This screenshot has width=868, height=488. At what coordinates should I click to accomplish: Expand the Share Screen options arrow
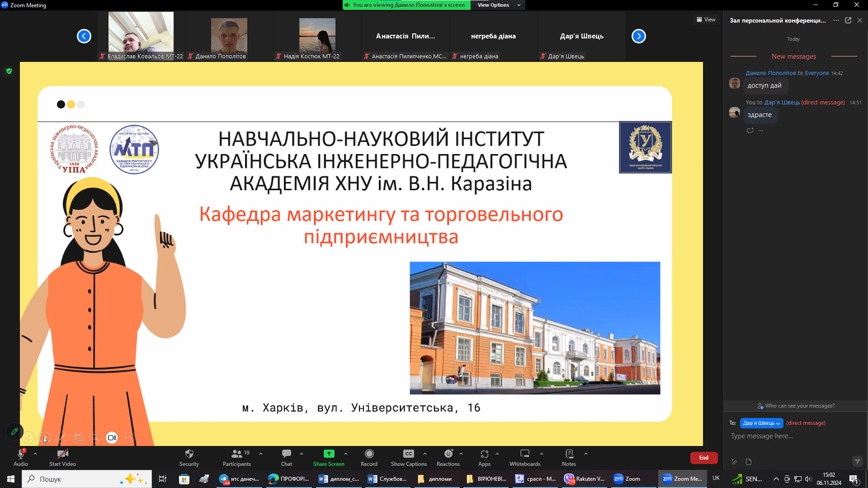coord(346,454)
